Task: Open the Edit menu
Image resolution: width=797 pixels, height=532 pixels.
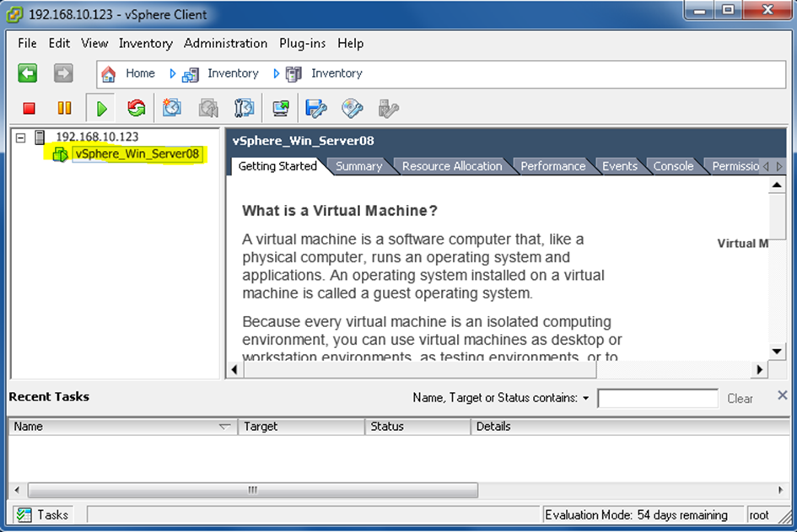Action: coord(59,44)
